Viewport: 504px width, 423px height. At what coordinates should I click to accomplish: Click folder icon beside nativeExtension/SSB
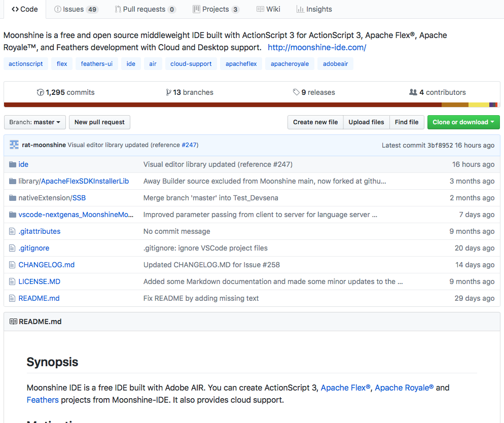13,198
